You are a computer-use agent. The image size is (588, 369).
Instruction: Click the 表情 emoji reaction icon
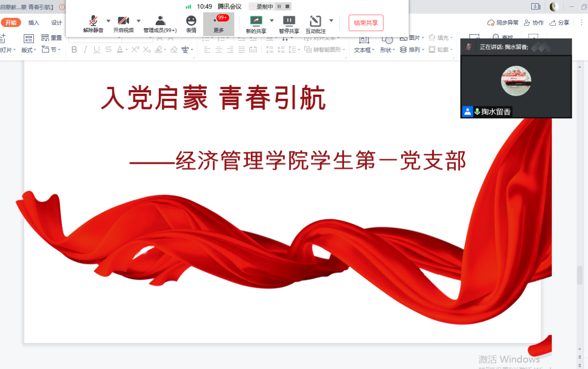[x=191, y=24]
